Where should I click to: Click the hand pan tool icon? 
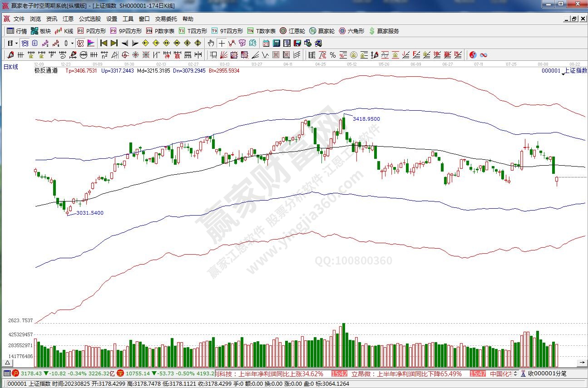pos(211,44)
